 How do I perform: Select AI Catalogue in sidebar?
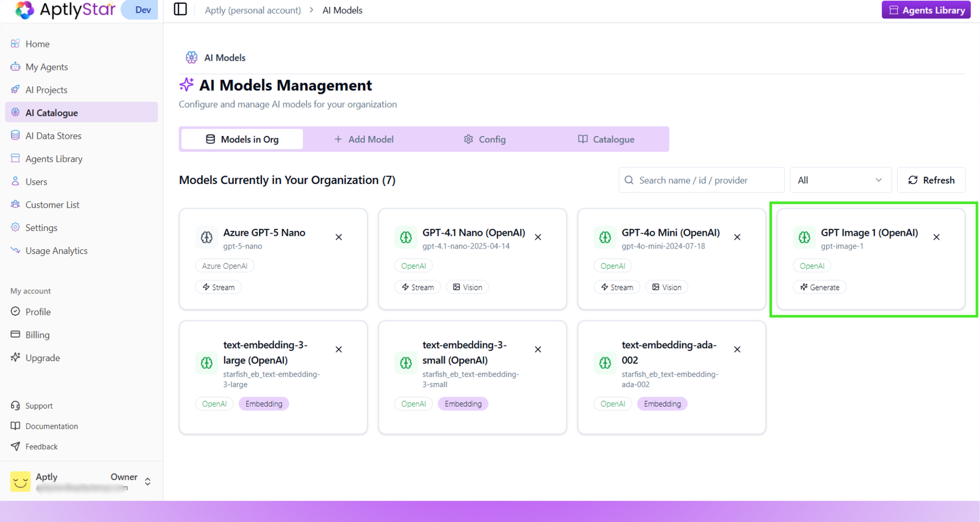pyautogui.click(x=81, y=113)
